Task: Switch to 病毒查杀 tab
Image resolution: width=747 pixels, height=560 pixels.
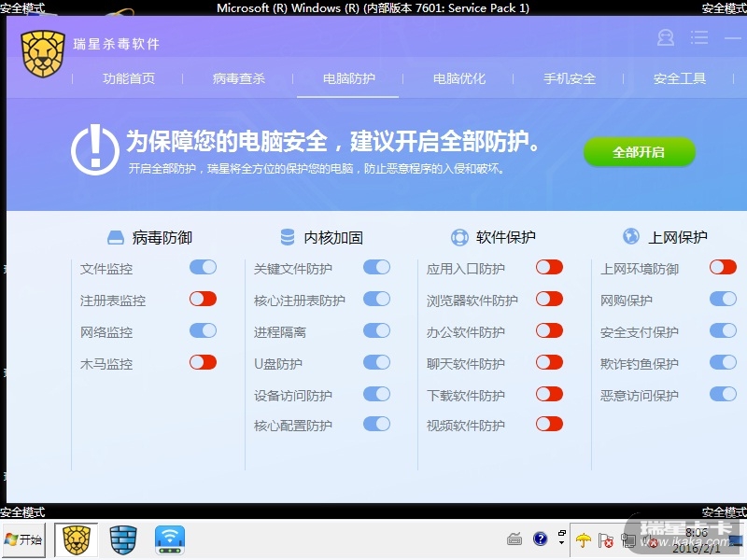Action: [x=239, y=78]
